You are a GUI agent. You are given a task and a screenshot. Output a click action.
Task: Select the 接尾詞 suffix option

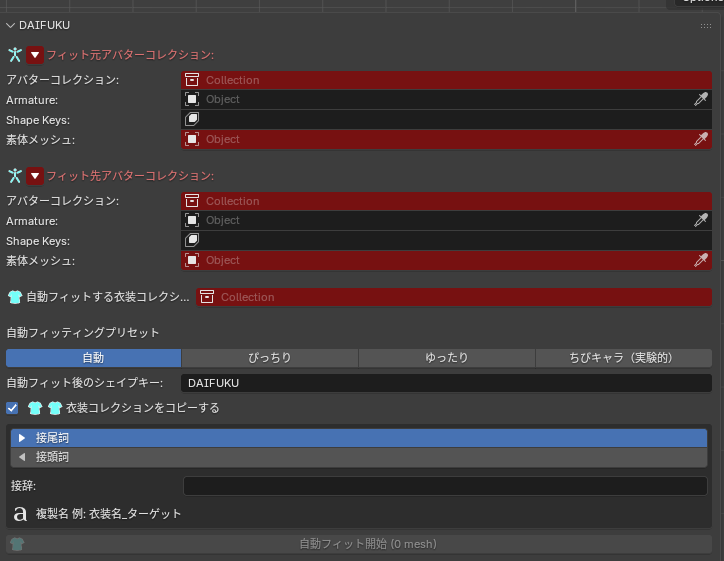359,438
